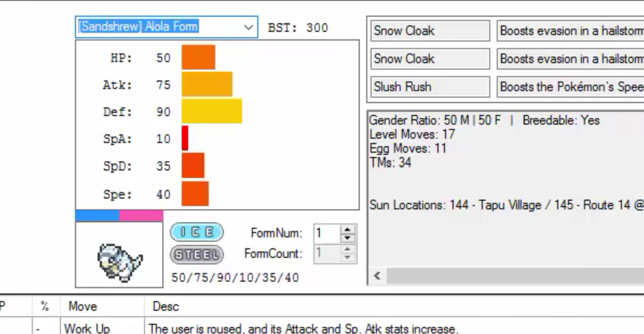Click the first Snow Cloak description field

click(571, 31)
